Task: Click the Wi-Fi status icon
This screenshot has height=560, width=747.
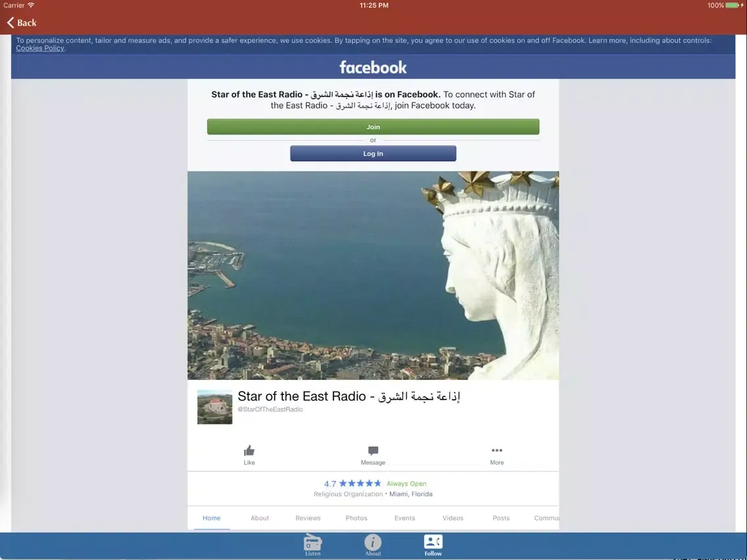Action: (31, 5)
